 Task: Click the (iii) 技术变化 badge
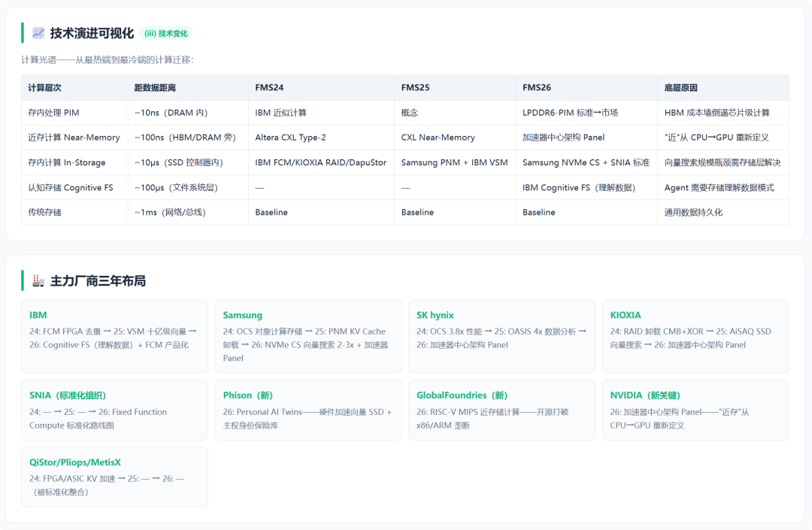(165, 33)
